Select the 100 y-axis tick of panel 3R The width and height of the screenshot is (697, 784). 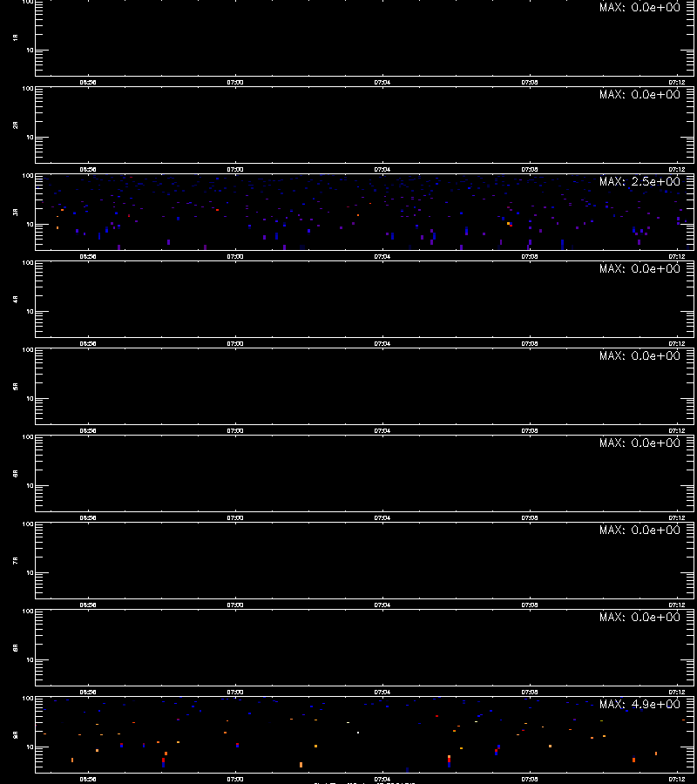click(x=28, y=176)
